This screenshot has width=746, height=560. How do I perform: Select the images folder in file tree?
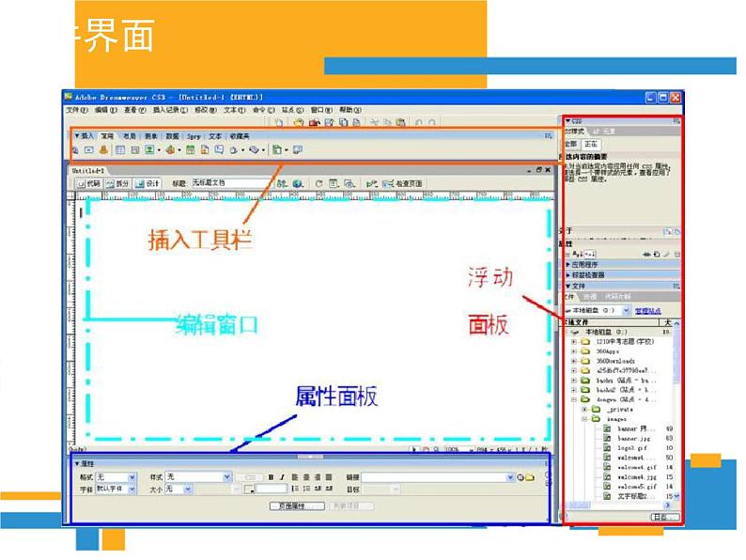click(x=609, y=419)
